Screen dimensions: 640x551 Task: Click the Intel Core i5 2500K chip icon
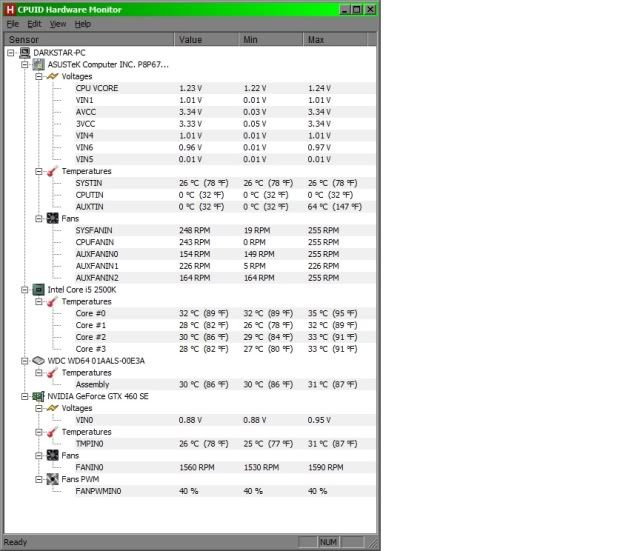point(38,289)
